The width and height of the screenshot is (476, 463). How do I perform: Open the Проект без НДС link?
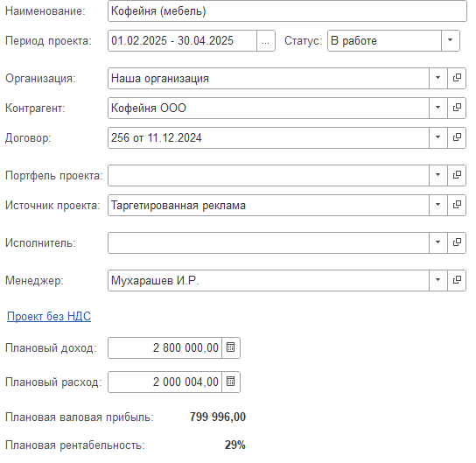pos(49,316)
